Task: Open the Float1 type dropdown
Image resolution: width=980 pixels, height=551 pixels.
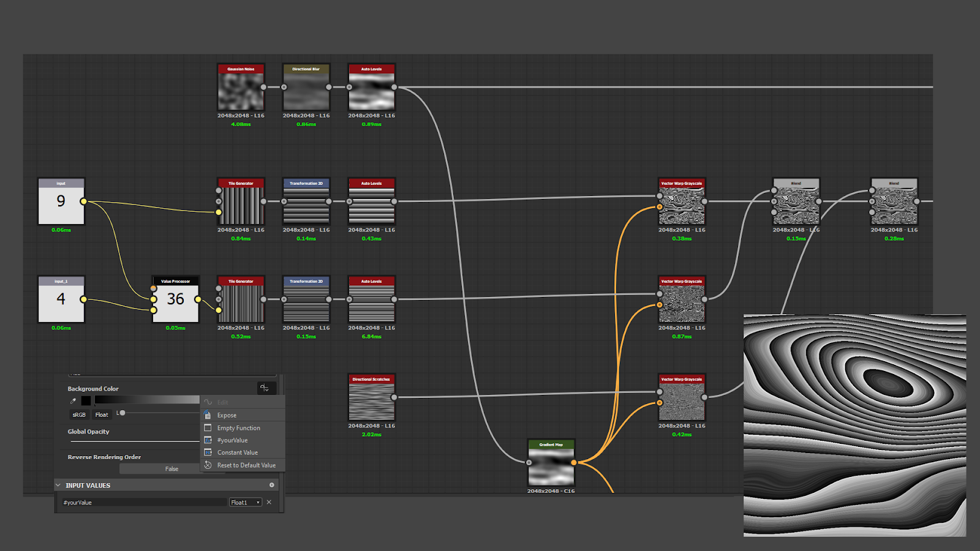Action: pyautogui.click(x=246, y=502)
